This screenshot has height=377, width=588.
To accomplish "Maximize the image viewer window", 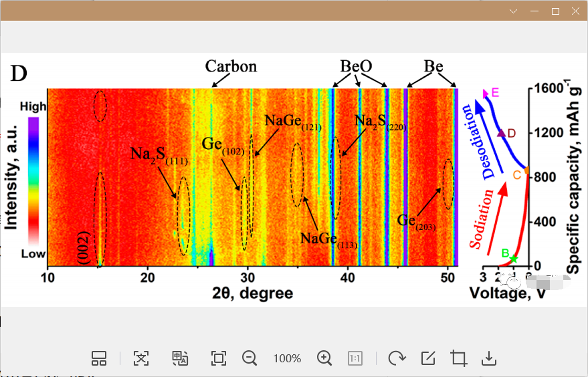I will pyautogui.click(x=555, y=11).
